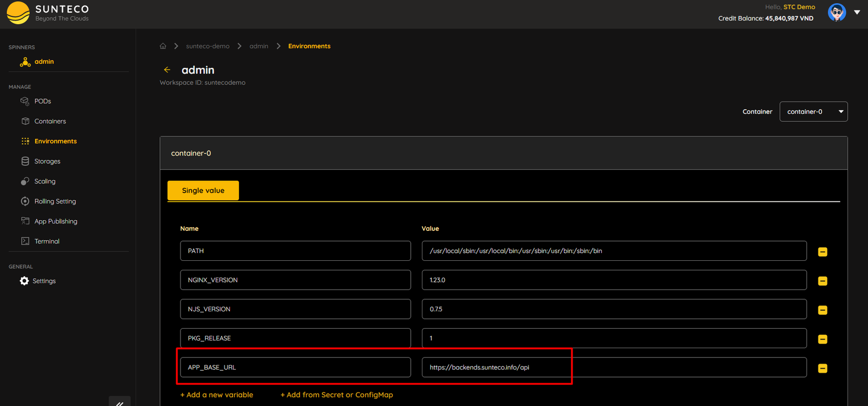Click the Sunteco logo icon

click(18, 13)
